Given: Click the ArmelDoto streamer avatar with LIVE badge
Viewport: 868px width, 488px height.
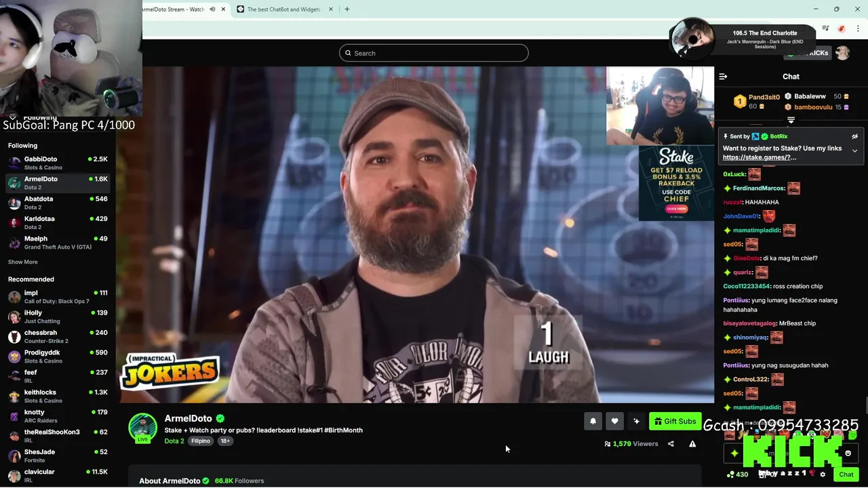Looking at the screenshot, I should 142,428.
